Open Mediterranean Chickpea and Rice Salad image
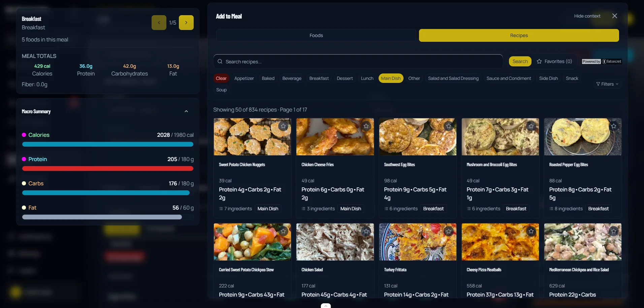 (x=583, y=242)
